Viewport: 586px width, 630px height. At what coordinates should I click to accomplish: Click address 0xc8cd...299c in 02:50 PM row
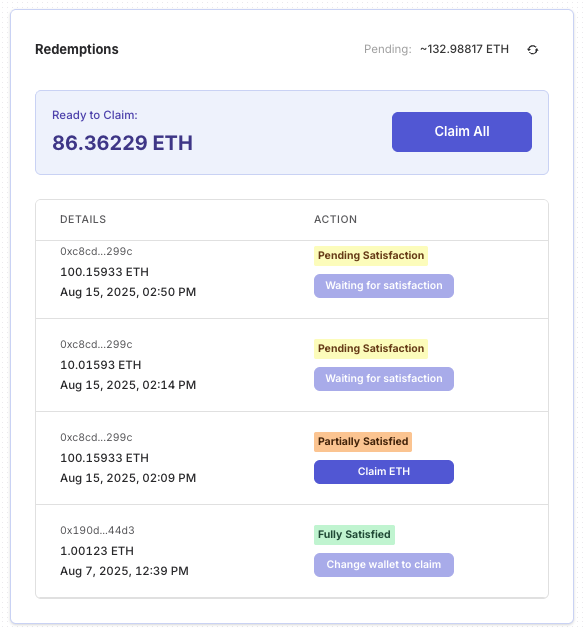(96, 251)
